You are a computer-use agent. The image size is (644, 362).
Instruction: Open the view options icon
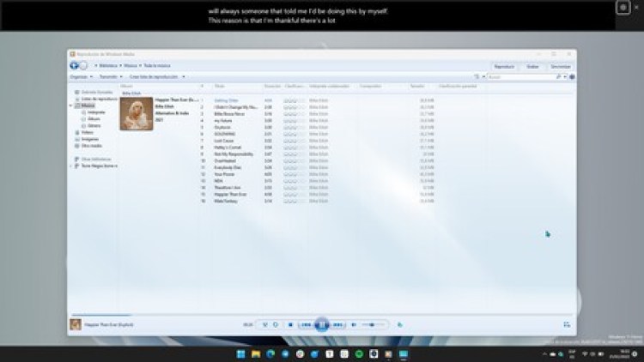(477, 76)
